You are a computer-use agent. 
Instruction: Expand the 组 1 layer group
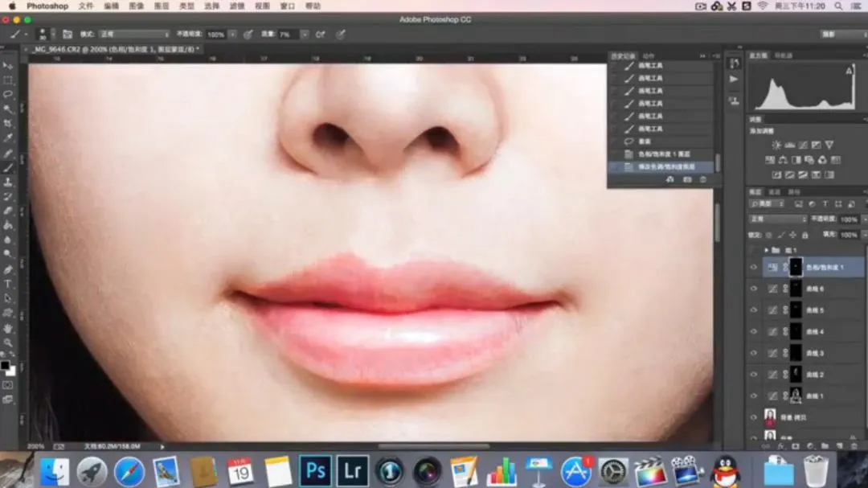pyautogui.click(x=766, y=250)
